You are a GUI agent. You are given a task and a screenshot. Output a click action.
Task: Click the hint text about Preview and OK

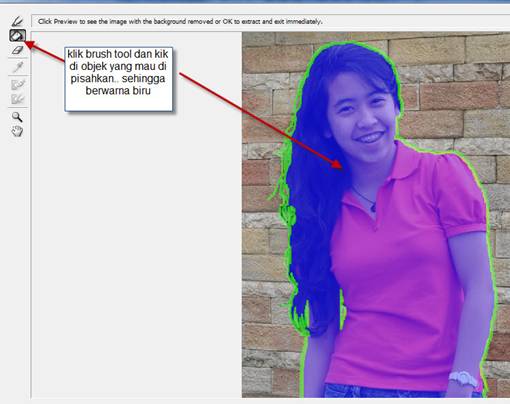click(x=180, y=22)
